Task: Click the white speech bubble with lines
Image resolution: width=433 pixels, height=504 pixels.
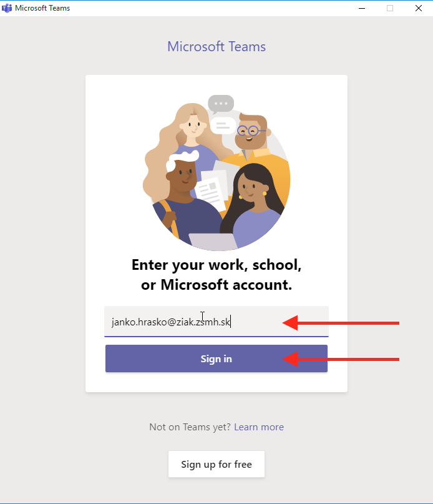Action: point(223,126)
